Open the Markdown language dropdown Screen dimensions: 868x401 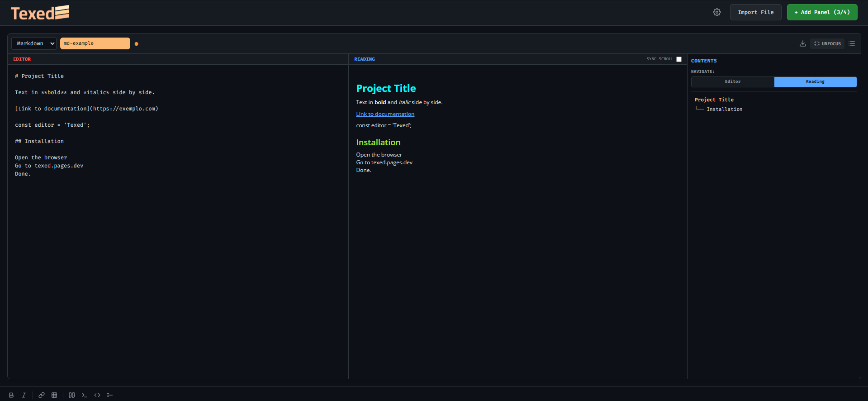point(34,43)
